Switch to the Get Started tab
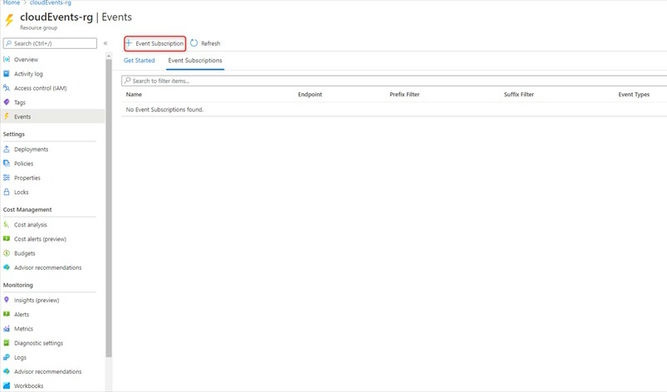 139,60
